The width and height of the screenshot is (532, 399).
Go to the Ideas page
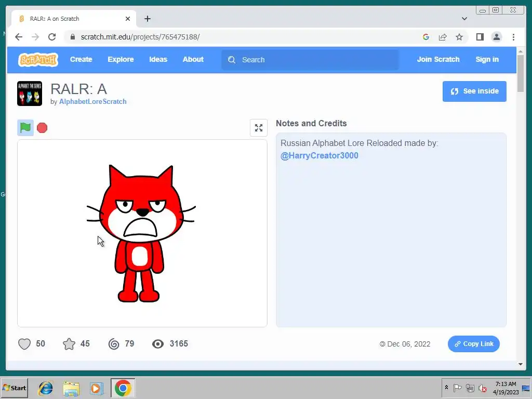(x=158, y=59)
